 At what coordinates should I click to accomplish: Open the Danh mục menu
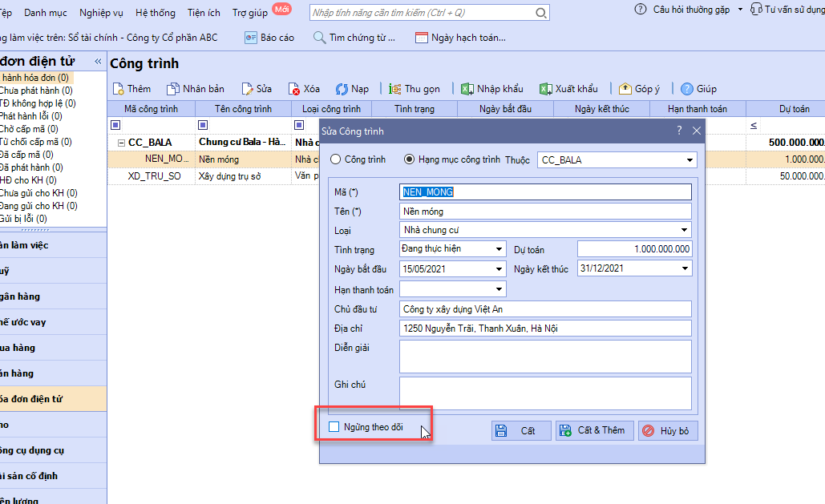[46, 13]
